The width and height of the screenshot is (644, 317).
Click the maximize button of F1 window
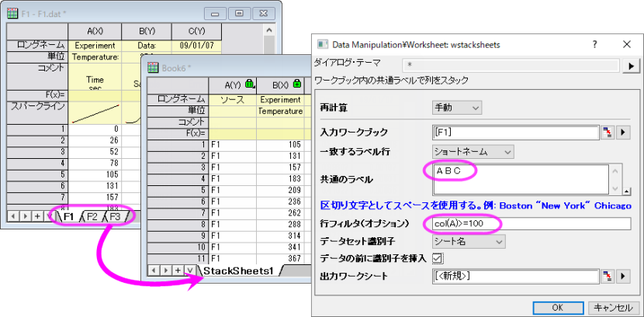tap(240, 13)
